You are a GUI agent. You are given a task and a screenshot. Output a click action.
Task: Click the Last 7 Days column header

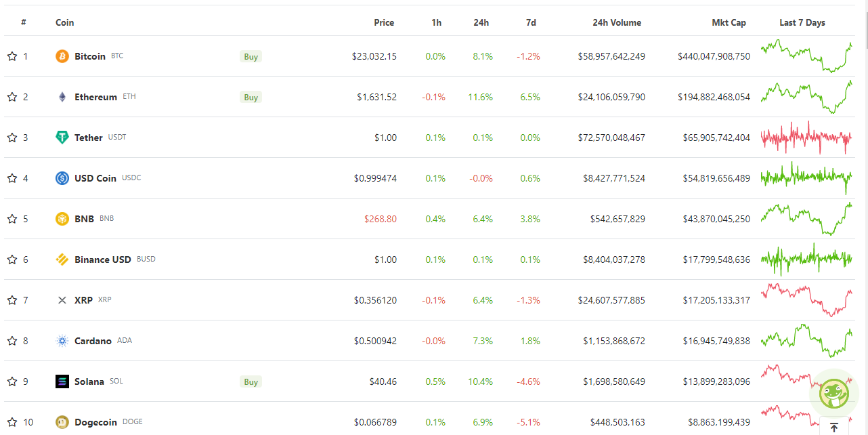click(x=802, y=22)
